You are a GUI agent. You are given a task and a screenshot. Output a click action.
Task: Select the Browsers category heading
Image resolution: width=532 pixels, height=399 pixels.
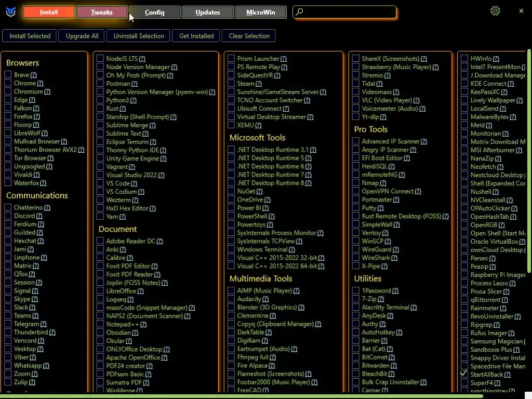point(22,63)
